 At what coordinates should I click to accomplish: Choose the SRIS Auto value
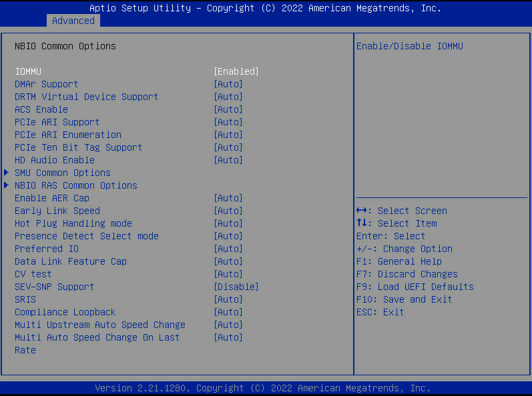pyautogui.click(x=228, y=299)
